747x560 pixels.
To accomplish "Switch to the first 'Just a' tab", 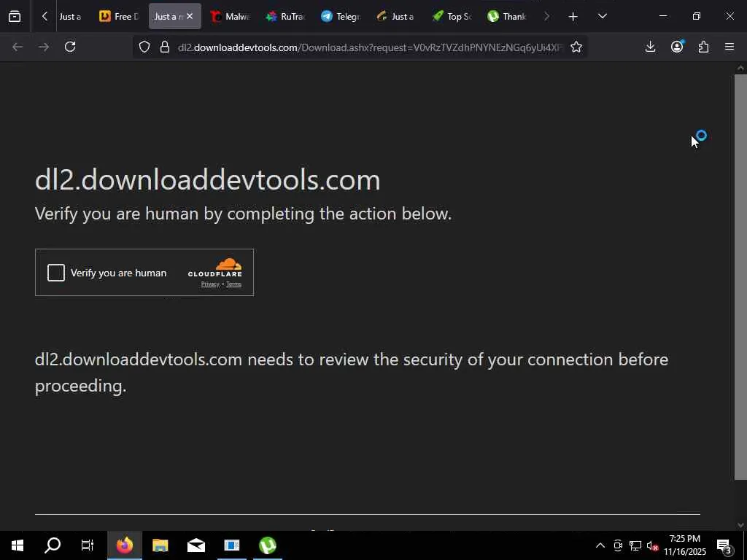I will (69, 17).
